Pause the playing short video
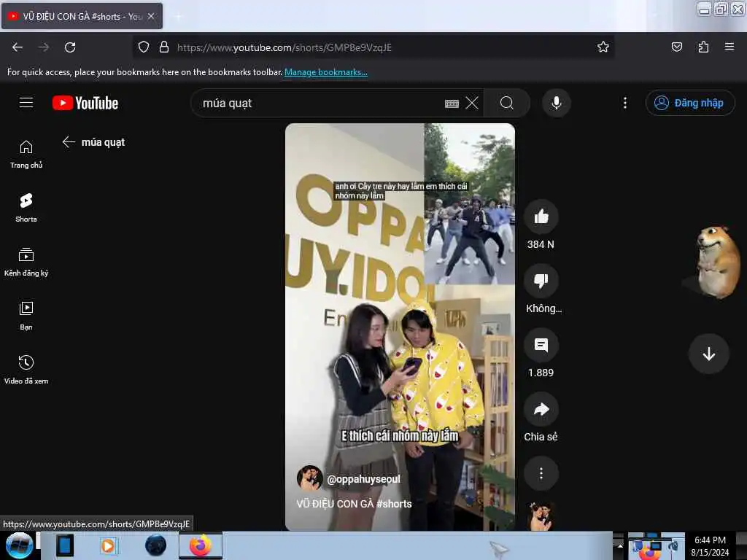This screenshot has width=747, height=560. [400, 327]
